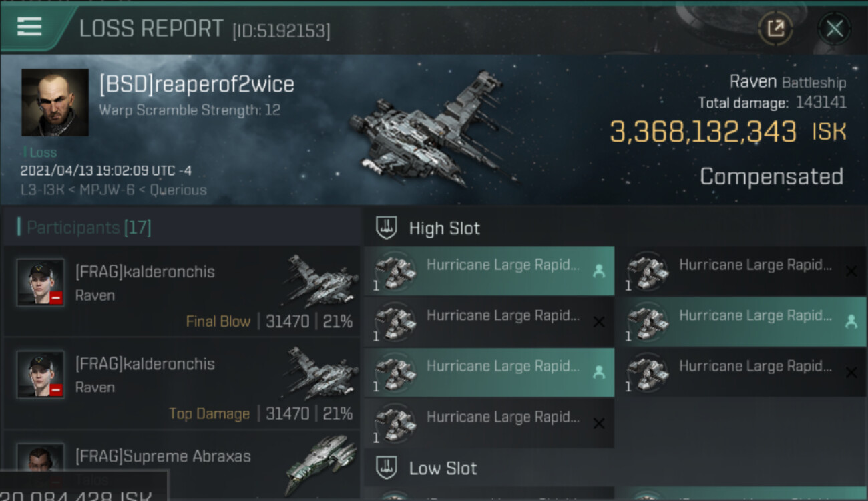868x501 pixels.
Task: Click reaperof2wice pilot portrait
Action: point(55,102)
